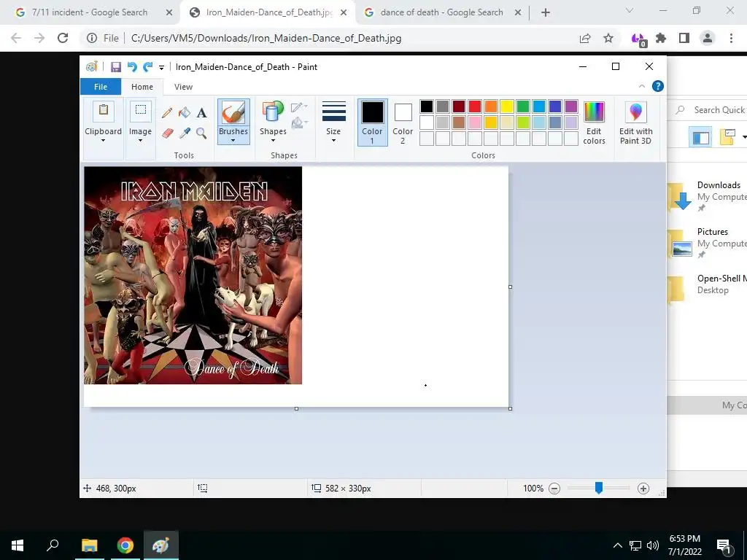Show hidden system tray icons
This screenshot has height=560, width=747.
pyautogui.click(x=617, y=545)
